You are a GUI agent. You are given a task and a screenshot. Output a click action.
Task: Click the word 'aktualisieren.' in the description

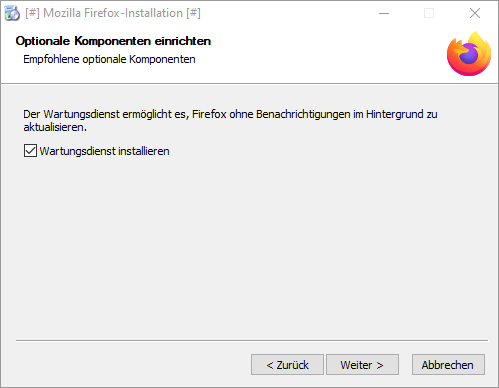pos(55,127)
